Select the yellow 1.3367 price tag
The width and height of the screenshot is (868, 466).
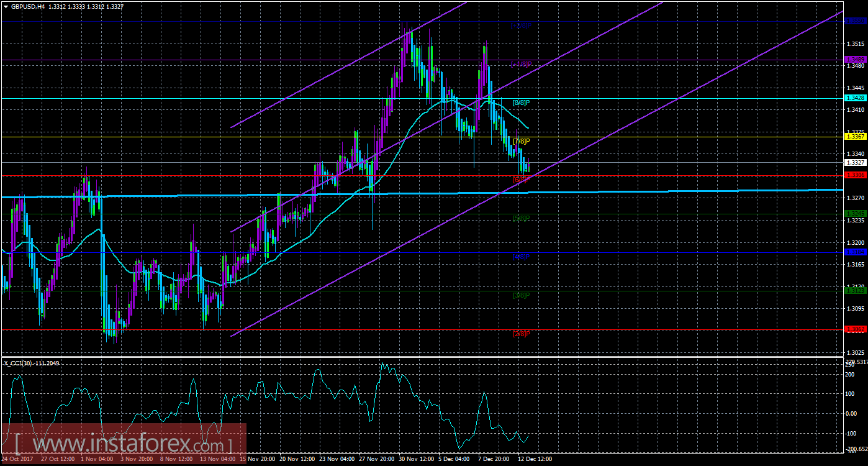[856, 135]
